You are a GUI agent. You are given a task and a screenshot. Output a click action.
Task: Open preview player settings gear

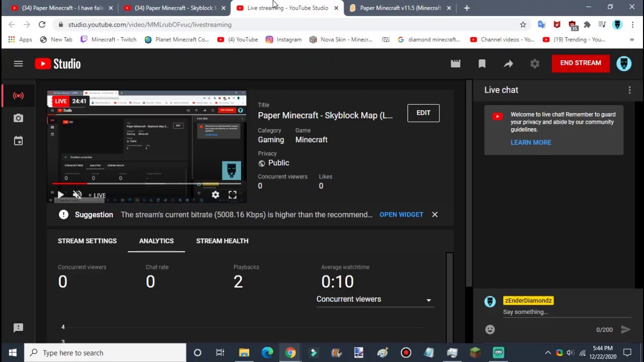click(215, 195)
